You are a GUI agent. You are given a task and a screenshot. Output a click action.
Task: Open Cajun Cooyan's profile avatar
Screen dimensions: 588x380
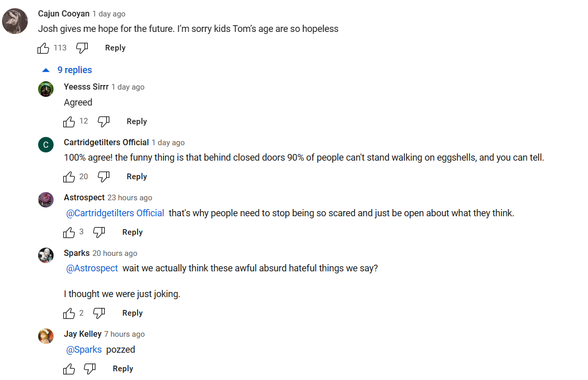click(15, 21)
